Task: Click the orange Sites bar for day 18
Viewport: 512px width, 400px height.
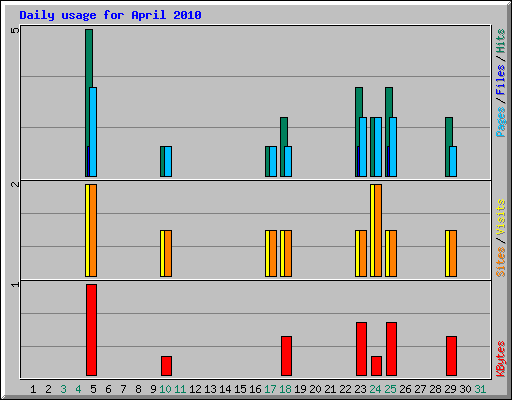Action: tap(288, 253)
